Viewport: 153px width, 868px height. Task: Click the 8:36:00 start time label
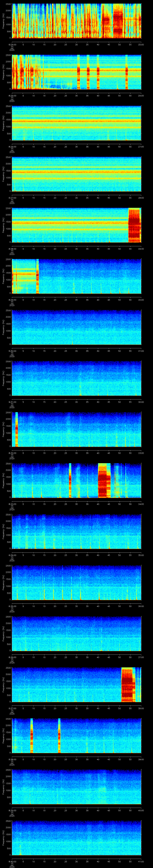[12, 657]
